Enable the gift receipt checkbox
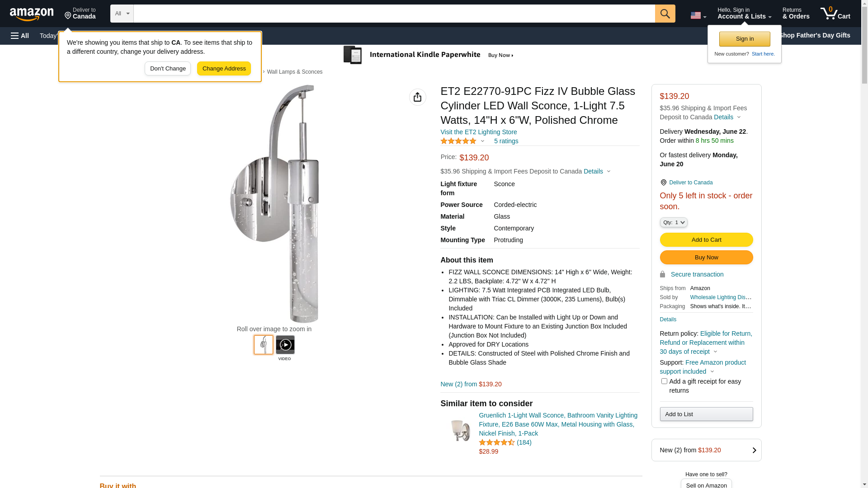This screenshot has height=488, width=868. coord(664,381)
